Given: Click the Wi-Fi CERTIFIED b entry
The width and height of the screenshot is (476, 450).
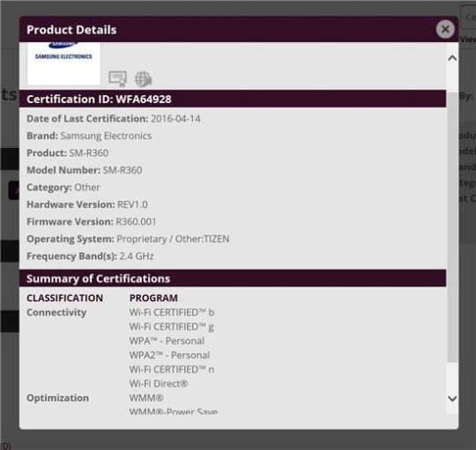Looking at the screenshot, I should [x=172, y=313].
